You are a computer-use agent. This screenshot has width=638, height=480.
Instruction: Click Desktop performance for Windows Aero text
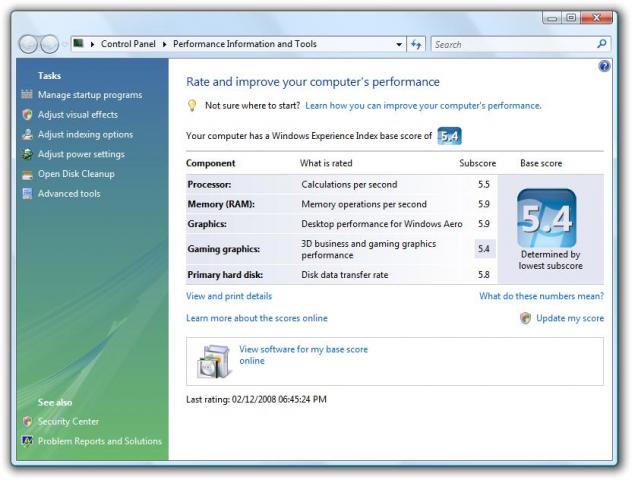pyautogui.click(x=382, y=224)
